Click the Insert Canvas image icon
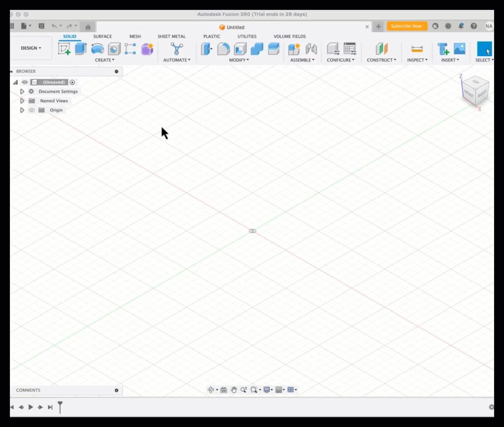This screenshot has width=504, height=427. pyautogui.click(x=460, y=49)
